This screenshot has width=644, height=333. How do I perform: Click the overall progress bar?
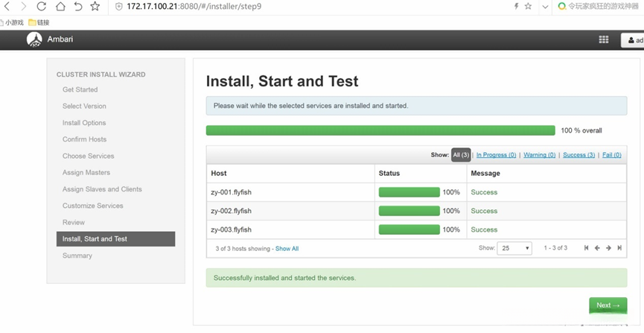pyautogui.click(x=380, y=130)
